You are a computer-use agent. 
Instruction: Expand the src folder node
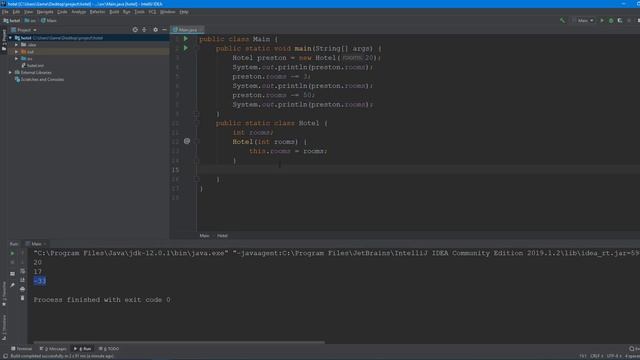pyautogui.click(x=16, y=59)
